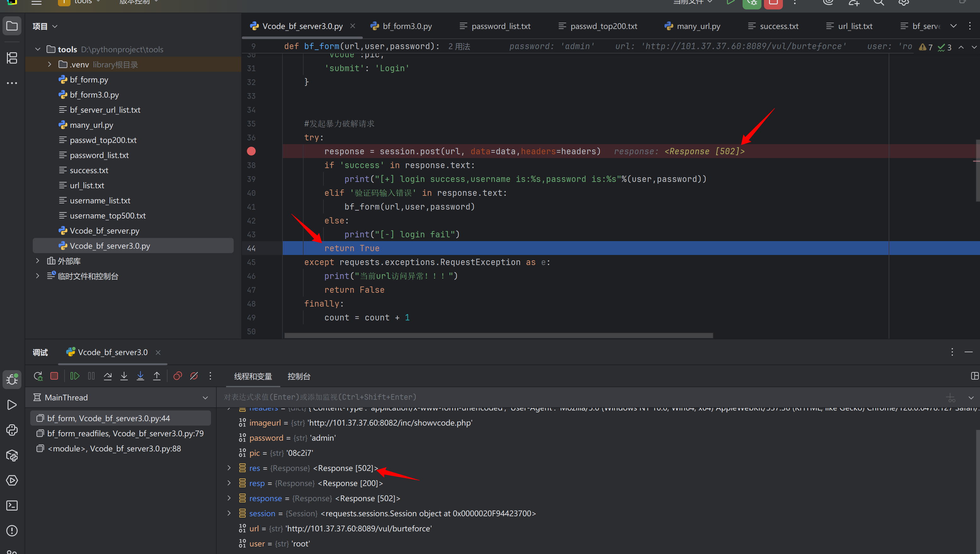Click the evaluate expression input field
980x554 pixels.
tap(571, 397)
